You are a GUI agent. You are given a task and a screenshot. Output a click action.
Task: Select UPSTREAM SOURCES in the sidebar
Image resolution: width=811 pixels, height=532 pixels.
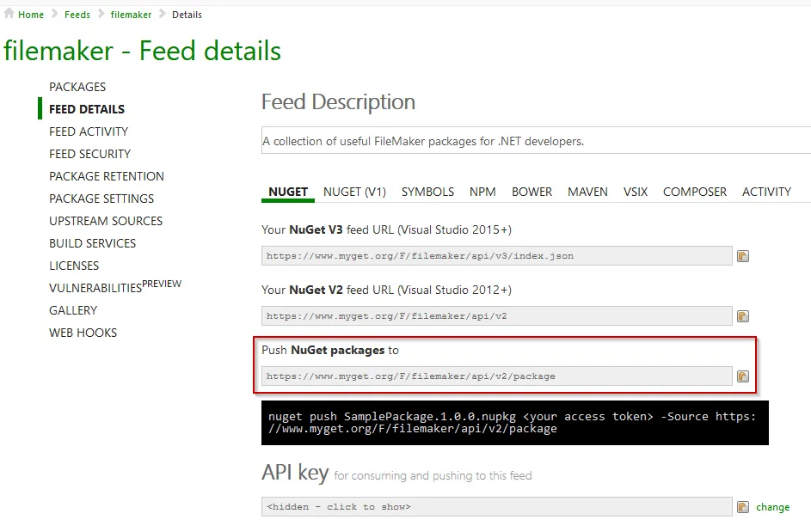(106, 221)
